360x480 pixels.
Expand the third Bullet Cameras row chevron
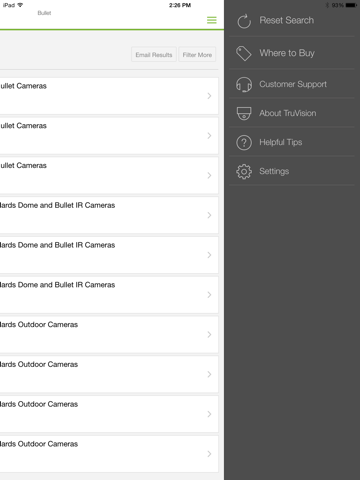pyautogui.click(x=209, y=175)
